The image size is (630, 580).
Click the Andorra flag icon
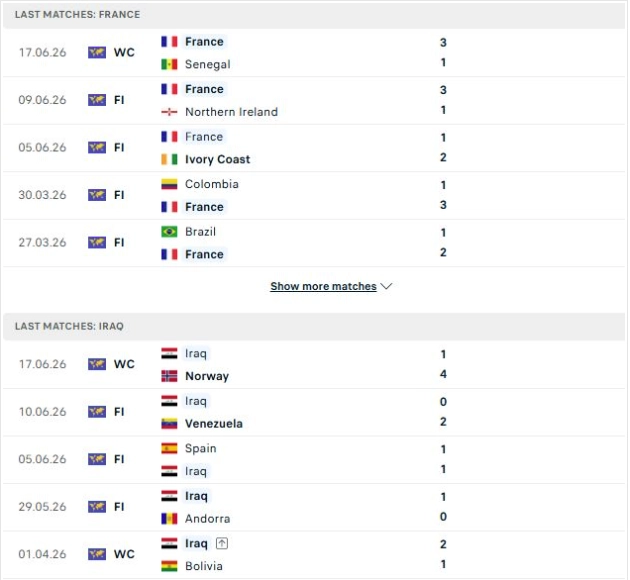pos(169,519)
